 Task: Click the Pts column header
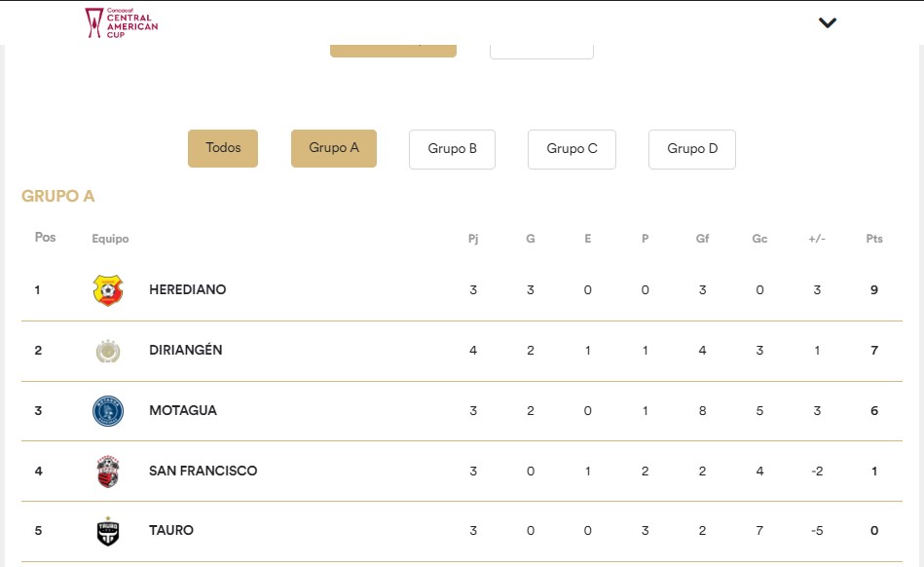click(x=874, y=239)
